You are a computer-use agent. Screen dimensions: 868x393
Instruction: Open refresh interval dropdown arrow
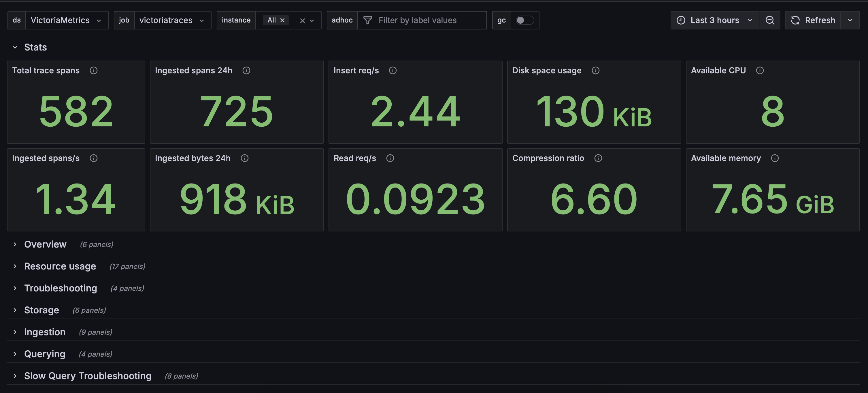click(850, 20)
